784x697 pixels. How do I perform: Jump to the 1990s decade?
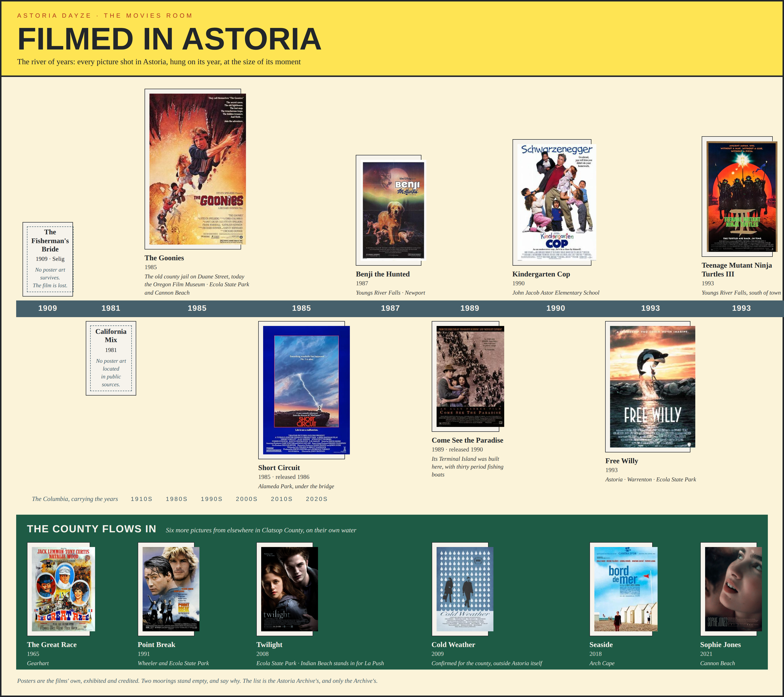pyautogui.click(x=212, y=499)
